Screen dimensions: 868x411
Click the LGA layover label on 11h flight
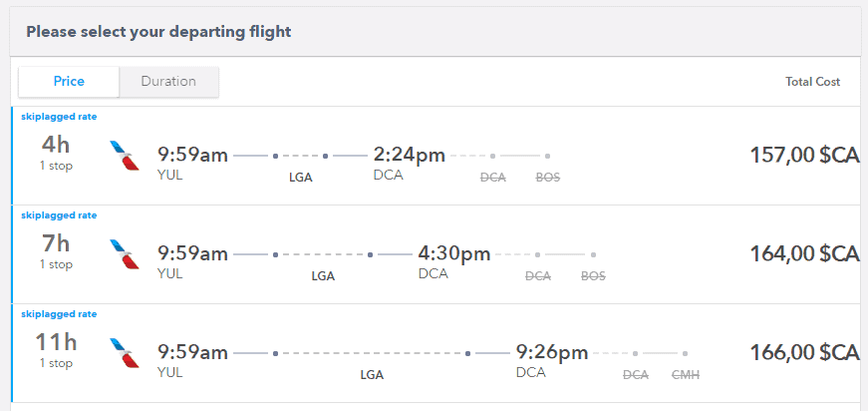[371, 375]
